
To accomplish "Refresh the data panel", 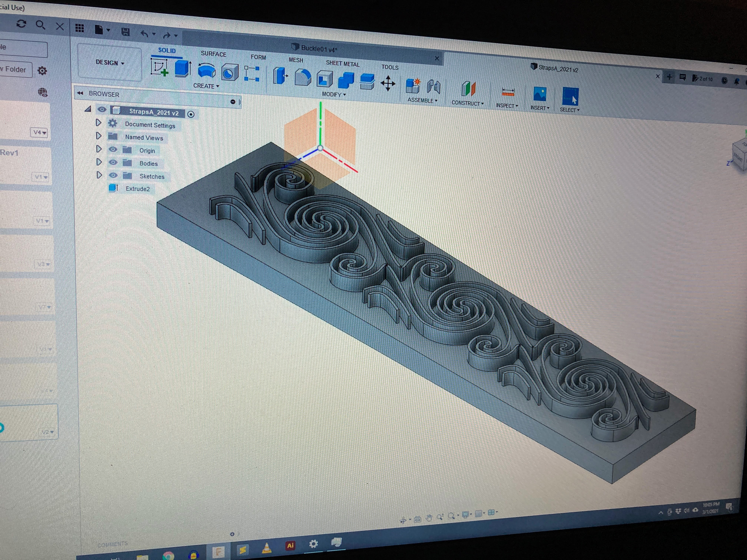I will point(21,24).
